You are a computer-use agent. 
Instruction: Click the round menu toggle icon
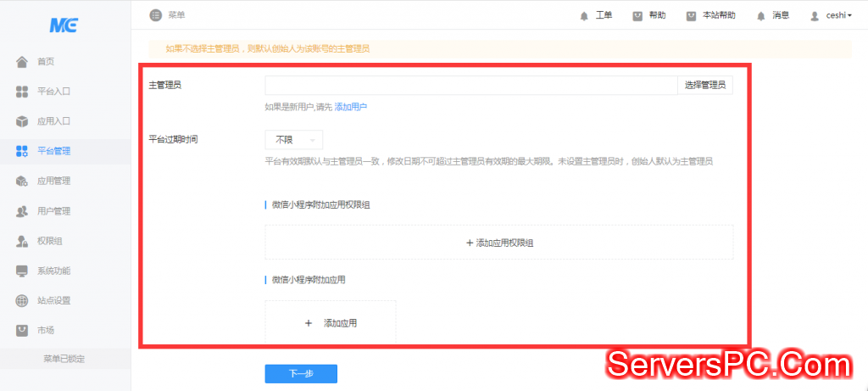[156, 15]
